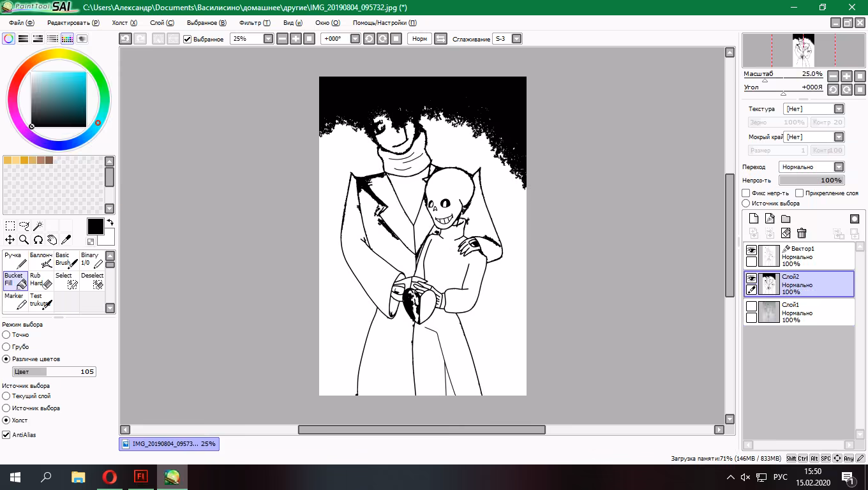The height and width of the screenshot is (490, 868).
Task: Create a new raster layer
Action: [x=754, y=219]
